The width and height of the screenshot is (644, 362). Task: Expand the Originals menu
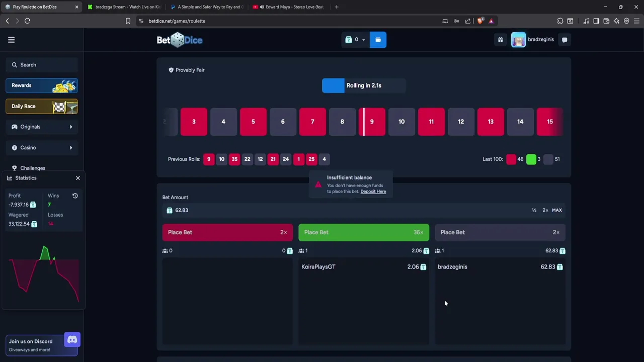pos(42,127)
